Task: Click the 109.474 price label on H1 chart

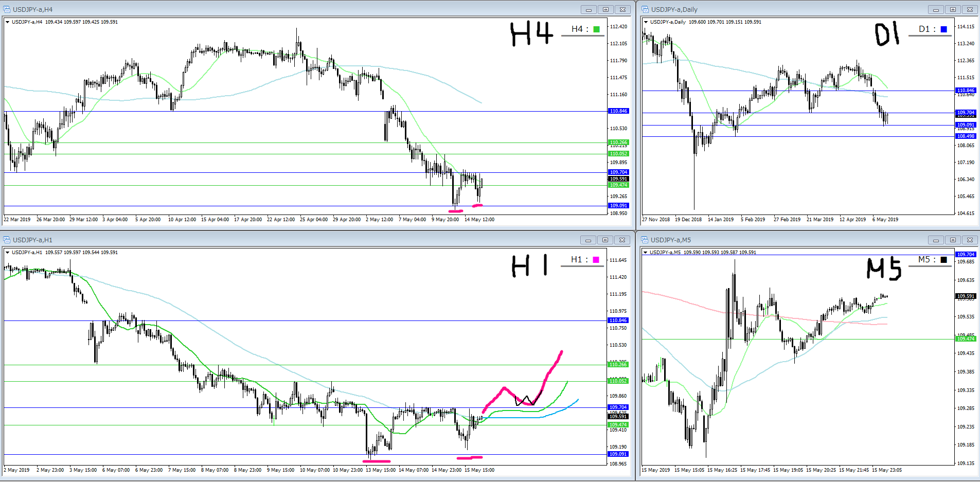Action: 618,425
